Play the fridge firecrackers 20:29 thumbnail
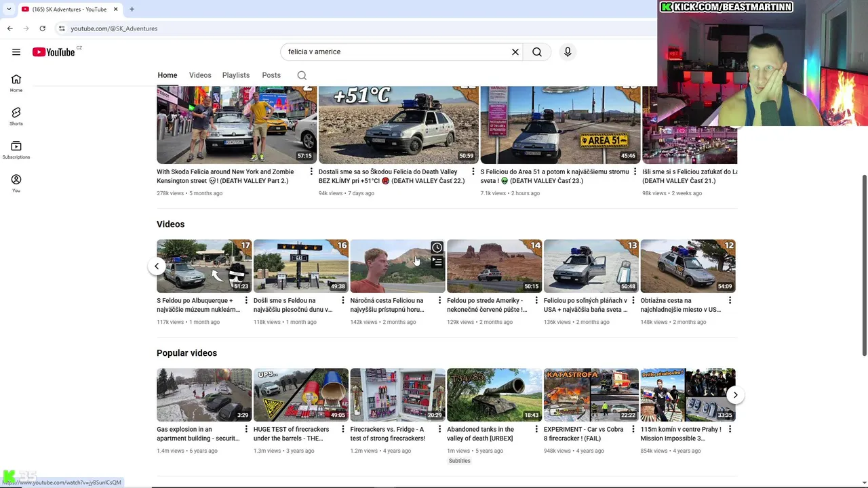The image size is (868, 488). (397, 395)
